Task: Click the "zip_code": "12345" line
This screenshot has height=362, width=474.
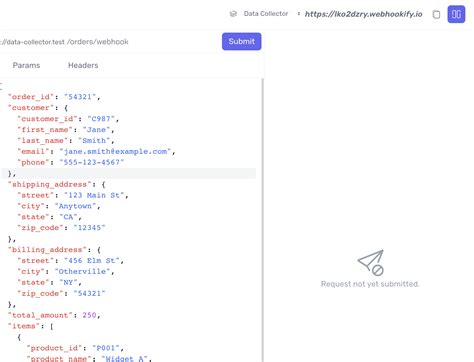Action: point(61,228)
